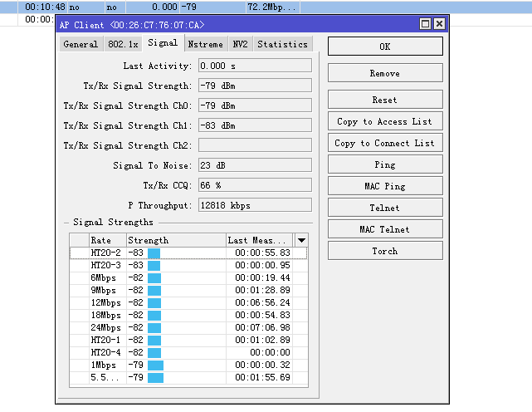Open the Statistics tab
This screenshot has height=412, width=532.
click(283, 45)
